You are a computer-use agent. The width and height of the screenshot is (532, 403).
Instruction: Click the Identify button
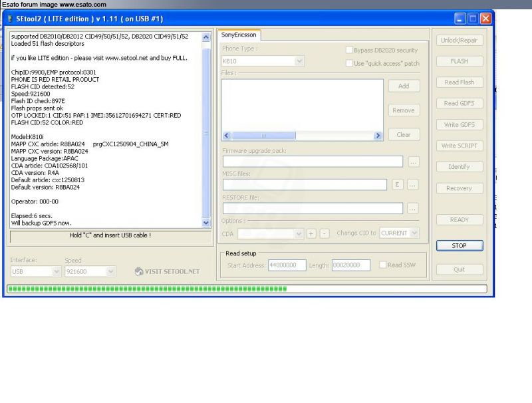pos(459,167)
